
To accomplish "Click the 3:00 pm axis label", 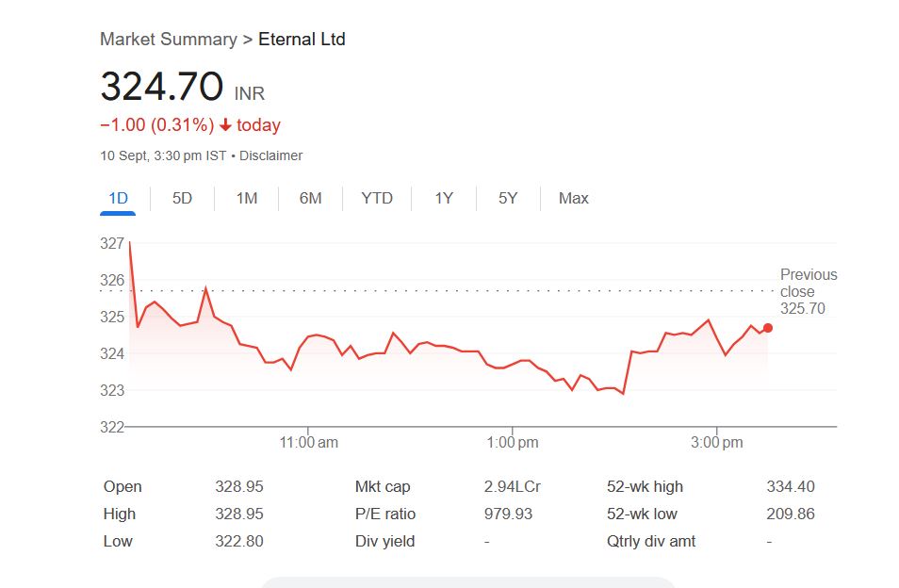I will 717,443.
